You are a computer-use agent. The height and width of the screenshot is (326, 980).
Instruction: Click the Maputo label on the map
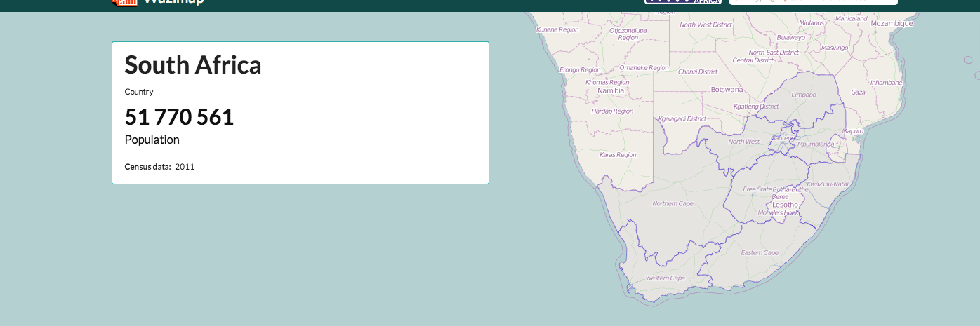[x=853, y=131]
